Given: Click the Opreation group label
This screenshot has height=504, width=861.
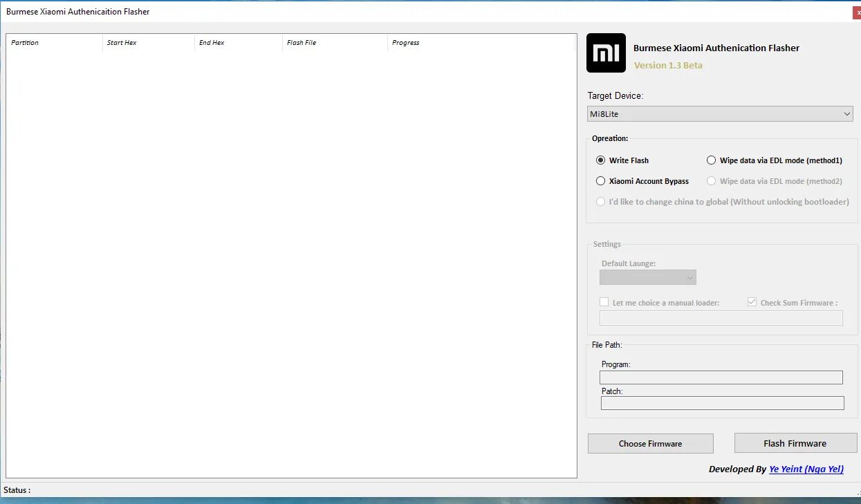Looking at the screenshot, I should coord(610,138).
